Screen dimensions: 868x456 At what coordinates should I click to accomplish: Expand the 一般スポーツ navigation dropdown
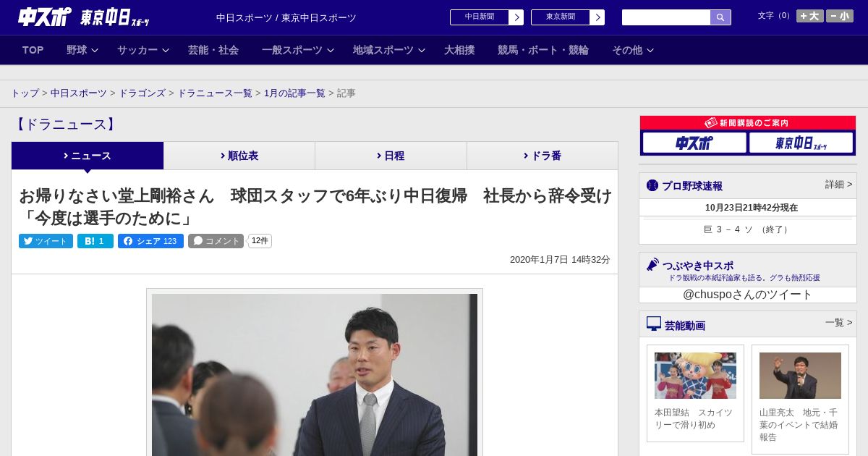tap(297, 50)
